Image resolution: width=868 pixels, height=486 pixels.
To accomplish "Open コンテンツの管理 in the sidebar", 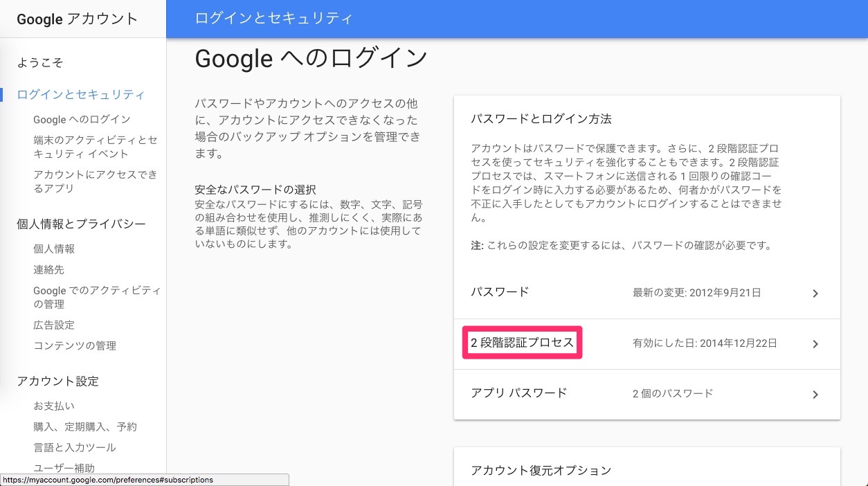I will coord(75,345).
